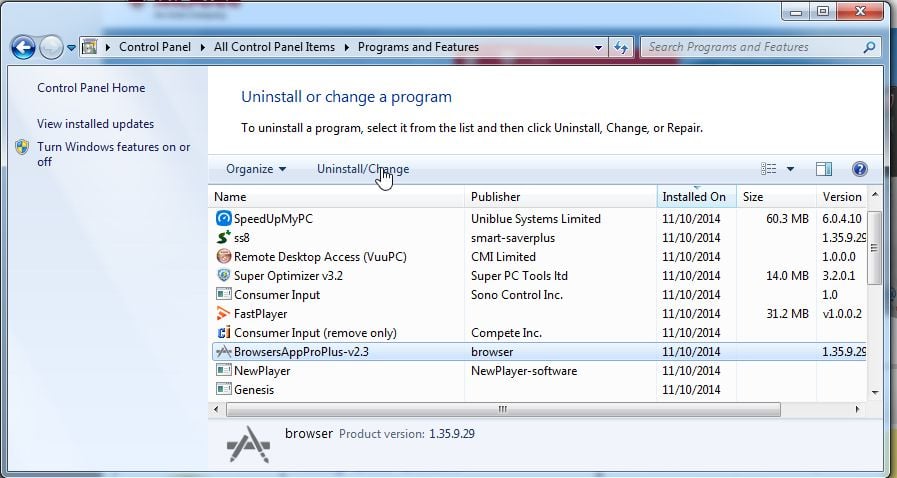Click the 31.2 MB size cell

[x=787, y=313]
